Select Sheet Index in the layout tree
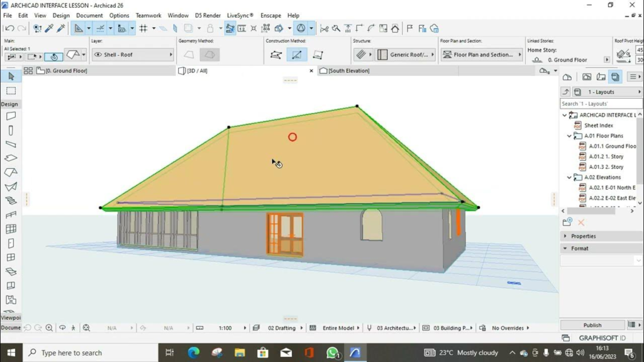The height and width of the screenshot is (362, 644). (x=599, y=126)
